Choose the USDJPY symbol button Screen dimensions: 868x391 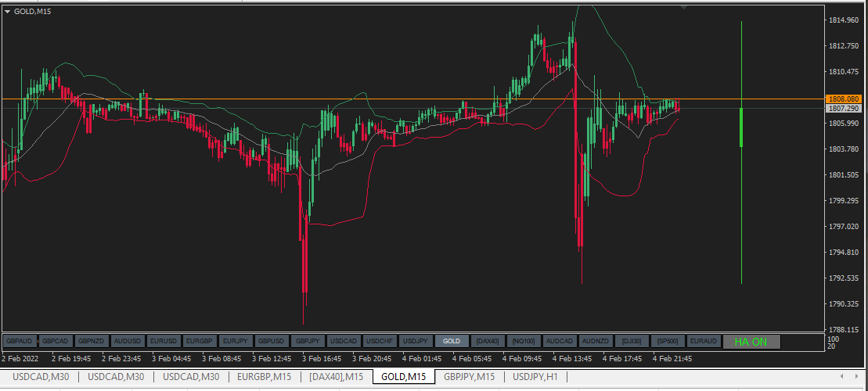click(x=416, y=341)
